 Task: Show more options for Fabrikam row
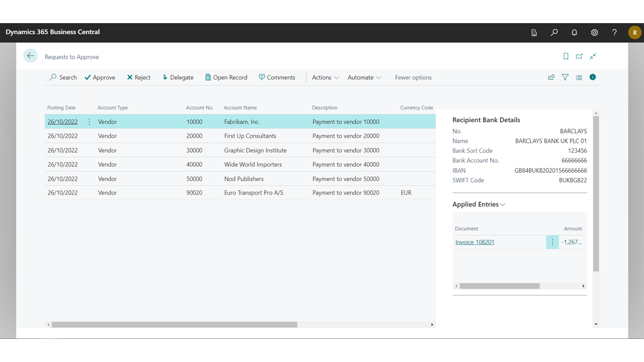[x=90, y=122]
